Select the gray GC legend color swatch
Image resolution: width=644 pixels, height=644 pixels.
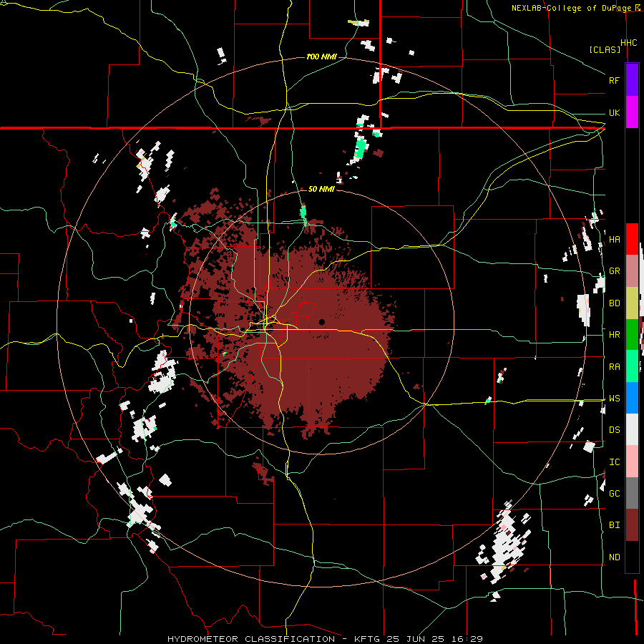pos(632,493)
